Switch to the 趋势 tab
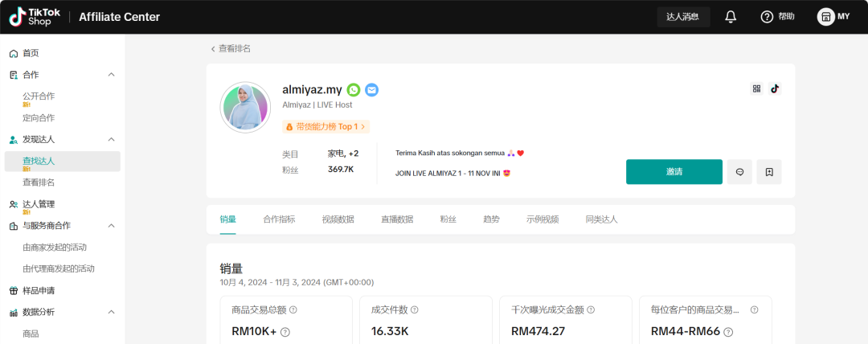Screen dimensions: 868x344 point(492,219)
